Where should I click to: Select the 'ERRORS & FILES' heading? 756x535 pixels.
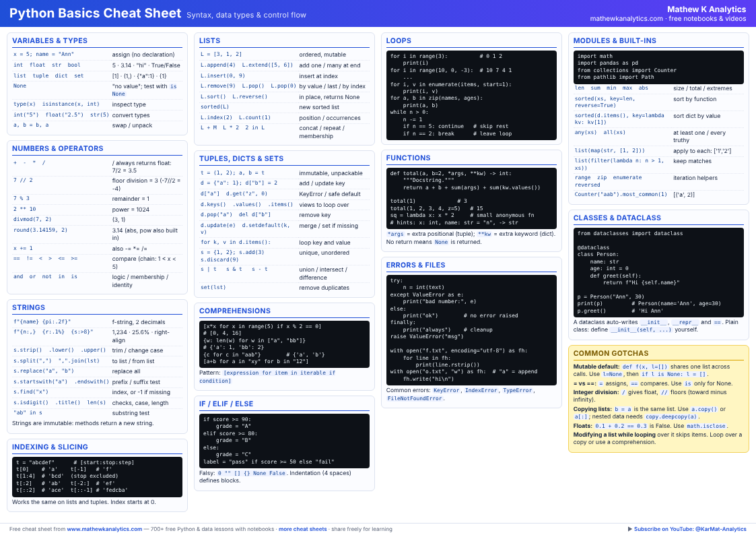tap(415, 265)
